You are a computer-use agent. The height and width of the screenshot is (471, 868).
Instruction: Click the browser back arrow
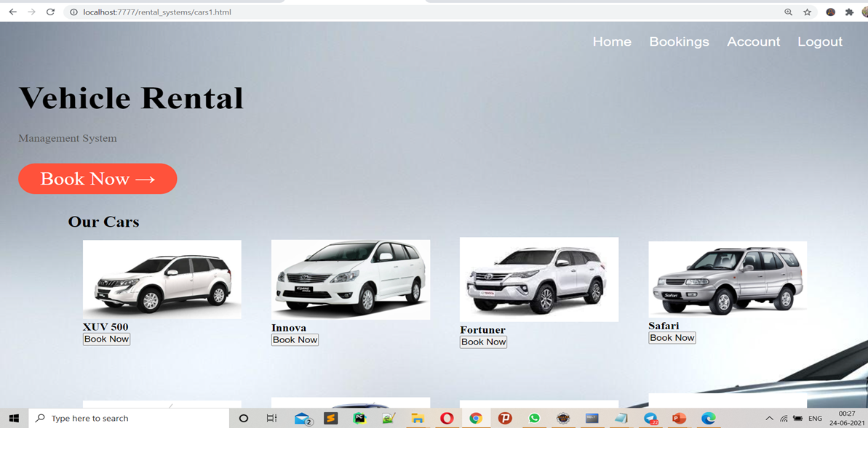click(11, 12)
